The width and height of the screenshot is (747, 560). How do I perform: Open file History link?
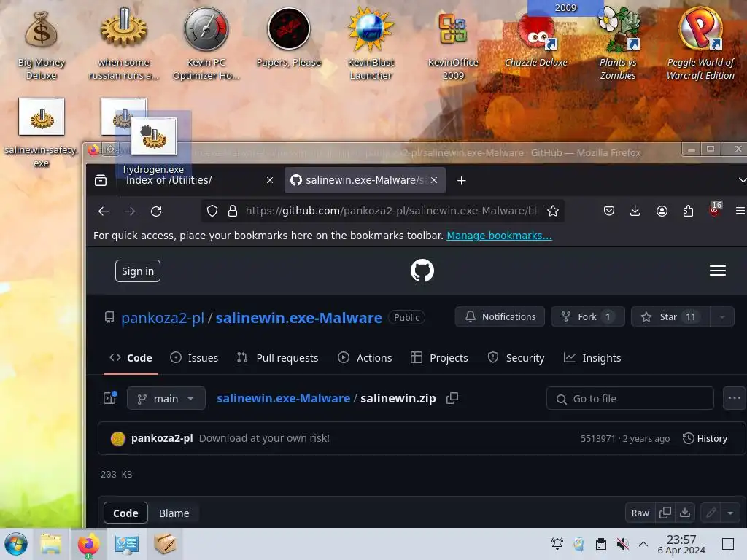pyautogui.click(x=705, y=438)
